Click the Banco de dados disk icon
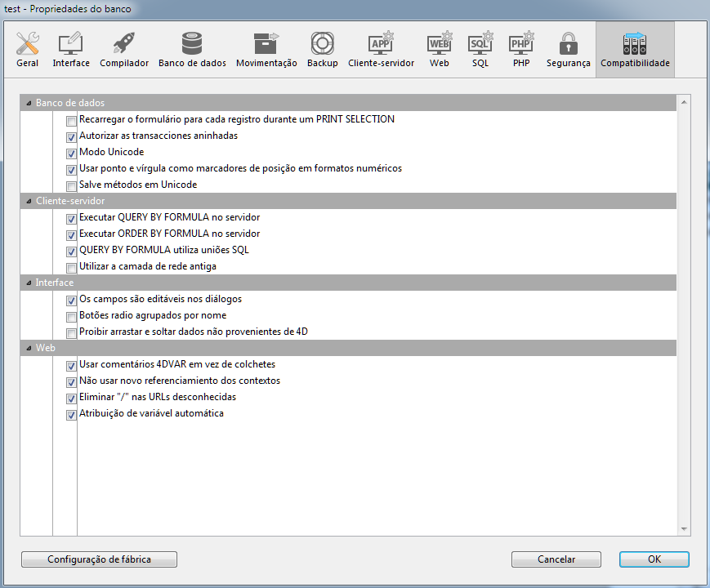The image size is (710, 588). [192, 44]
